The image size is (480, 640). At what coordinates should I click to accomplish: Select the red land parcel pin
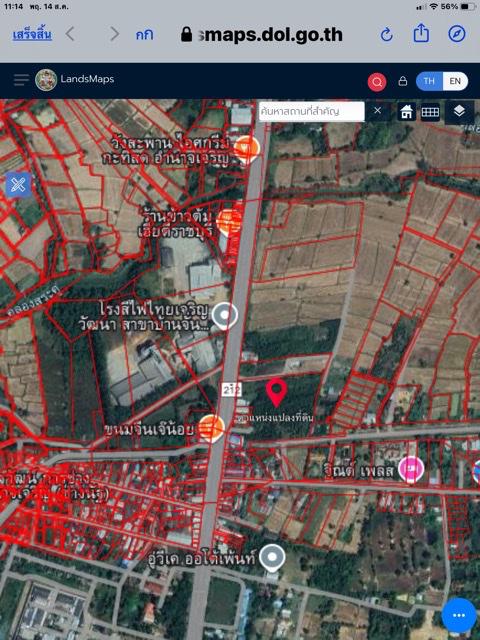pos(276,392)
